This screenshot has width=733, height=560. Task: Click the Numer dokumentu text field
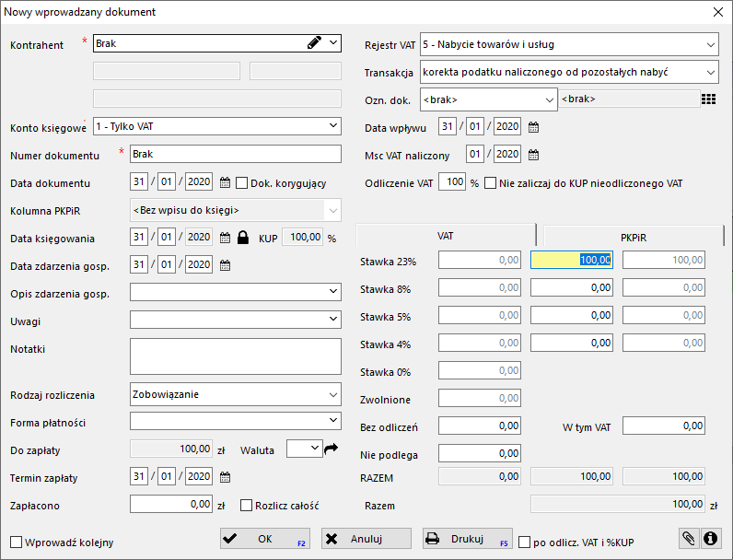(x=235, y=154)
